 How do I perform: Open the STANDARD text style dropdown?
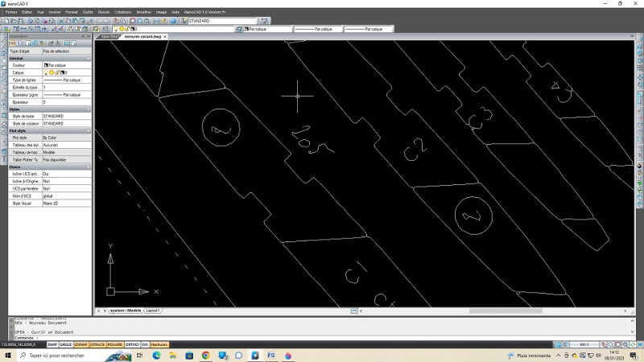pos(222,21)
